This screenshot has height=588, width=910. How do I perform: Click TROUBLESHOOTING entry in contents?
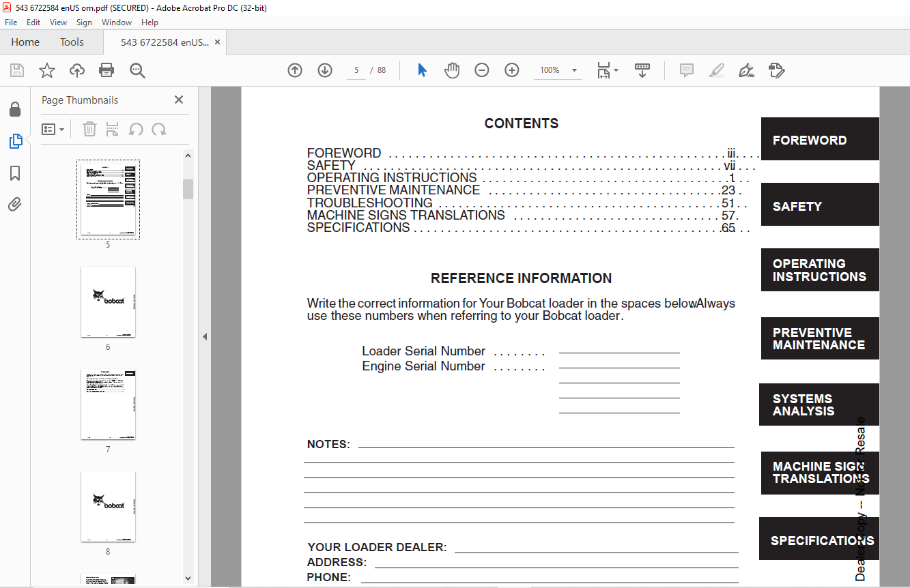370,203
